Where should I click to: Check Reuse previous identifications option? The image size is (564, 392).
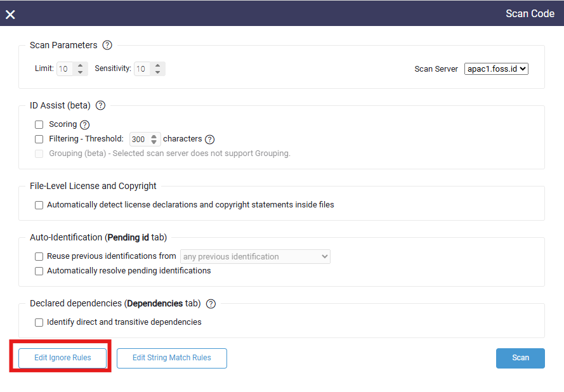(39, 257)
